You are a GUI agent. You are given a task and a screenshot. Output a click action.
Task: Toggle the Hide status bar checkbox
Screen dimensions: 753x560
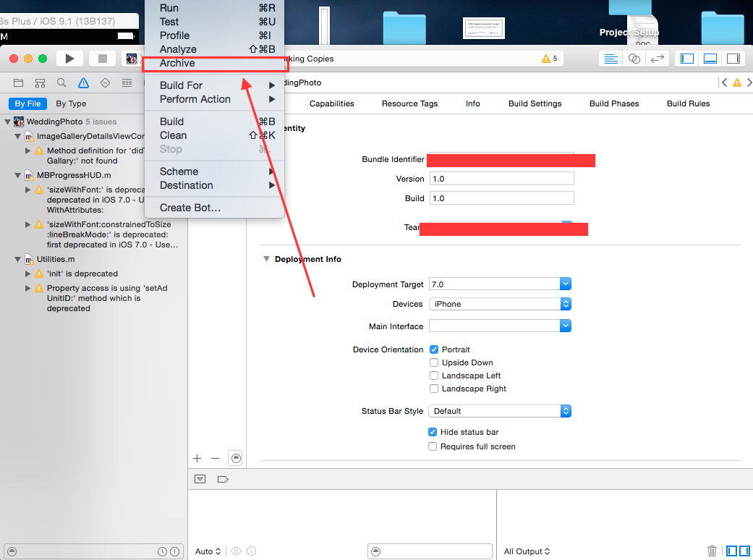(433, 432)
